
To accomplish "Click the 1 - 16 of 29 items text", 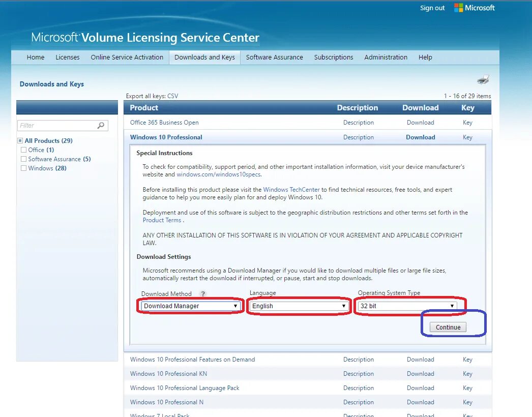I will point(467,96).
